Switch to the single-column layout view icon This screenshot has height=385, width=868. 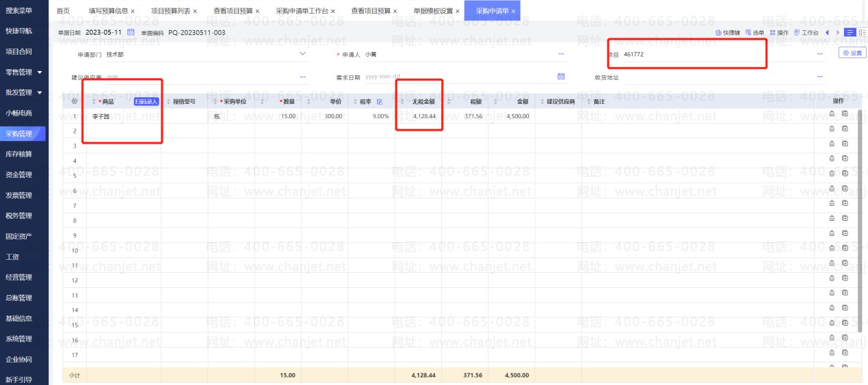click(x=850, y=32)
